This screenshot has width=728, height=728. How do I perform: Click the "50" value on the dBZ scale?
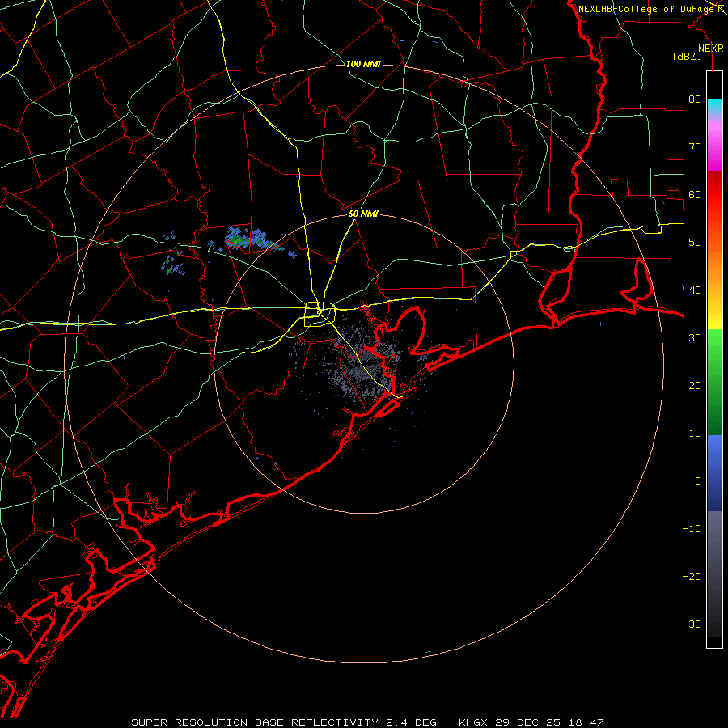[x=695, y=243]
